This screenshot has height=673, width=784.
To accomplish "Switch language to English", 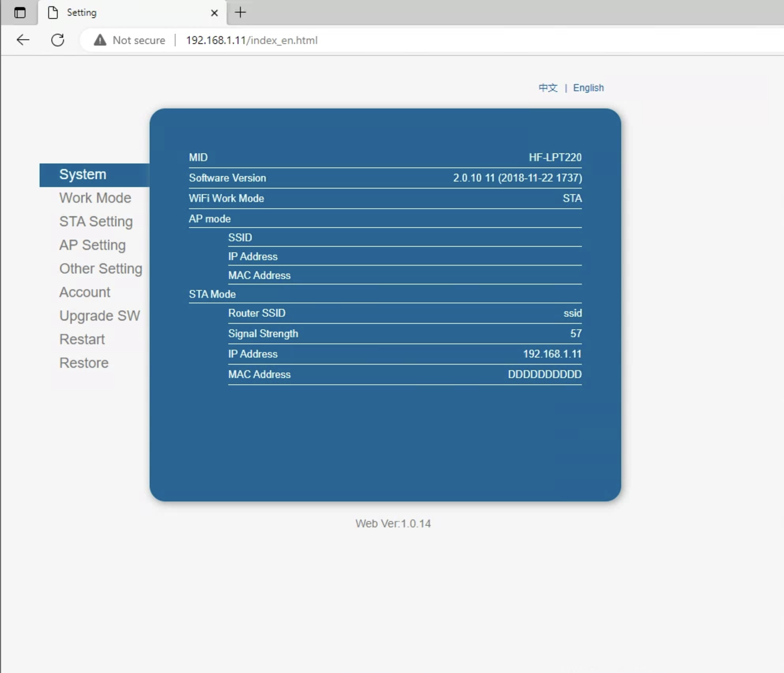I will pos(588,88).
